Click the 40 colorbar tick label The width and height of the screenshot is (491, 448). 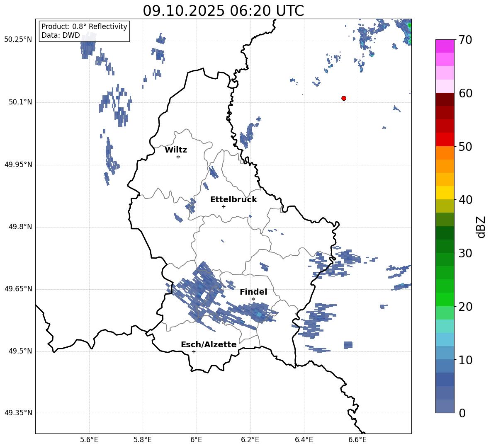(x=465, y=200)
